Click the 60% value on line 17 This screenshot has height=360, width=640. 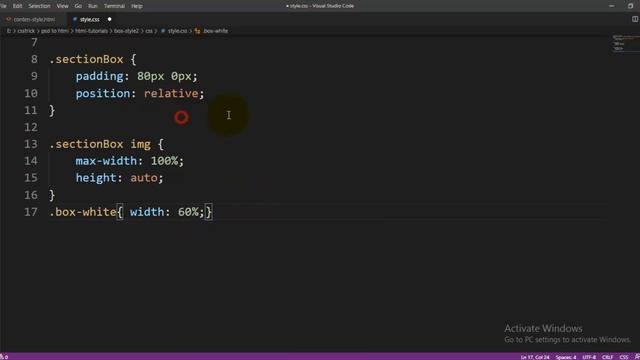click(188, 212)
